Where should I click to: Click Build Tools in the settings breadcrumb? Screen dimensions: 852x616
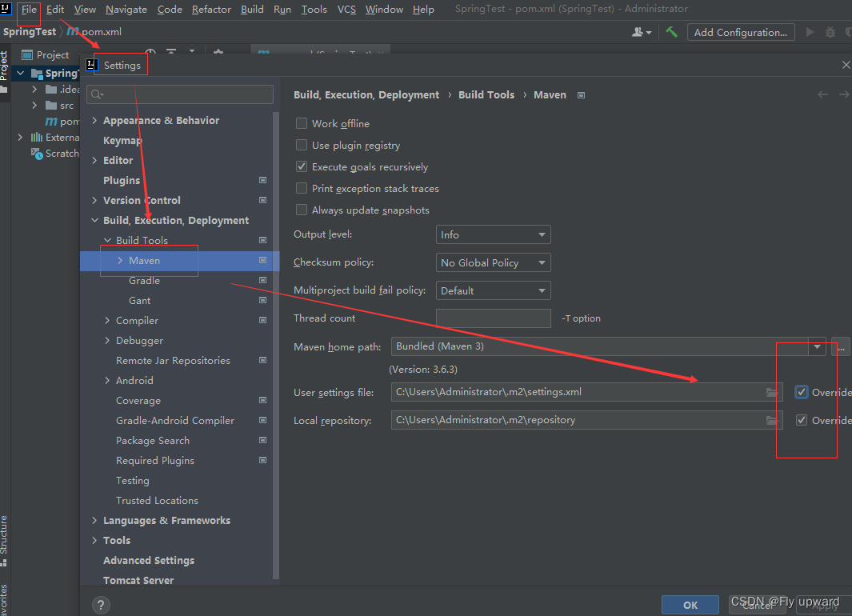[486, 95]
